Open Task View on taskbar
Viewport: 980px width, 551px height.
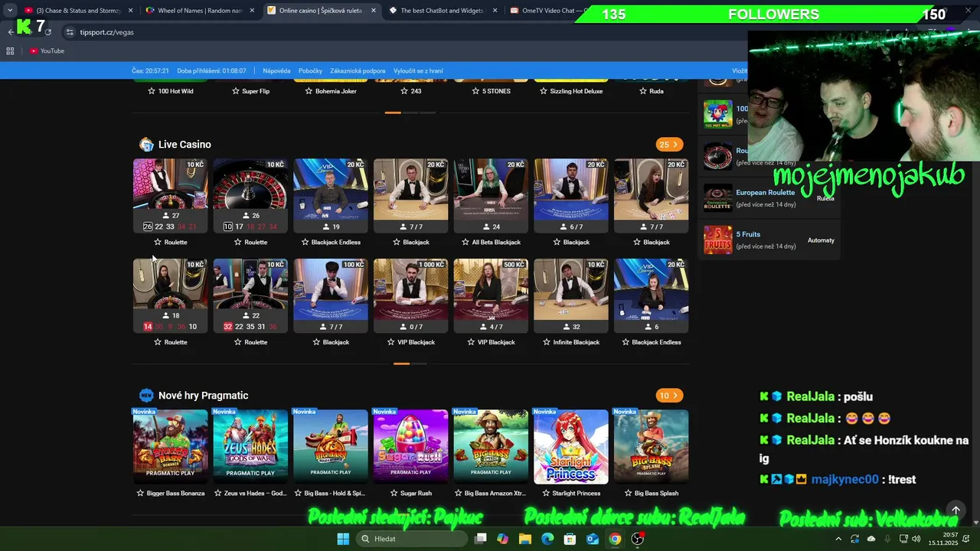point(480,539)
